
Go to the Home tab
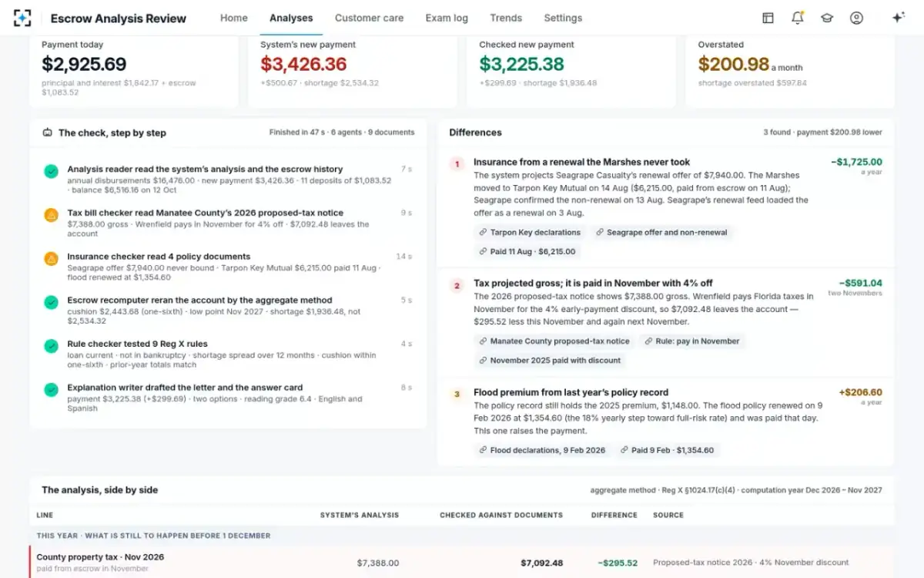(x=234, y=18)
